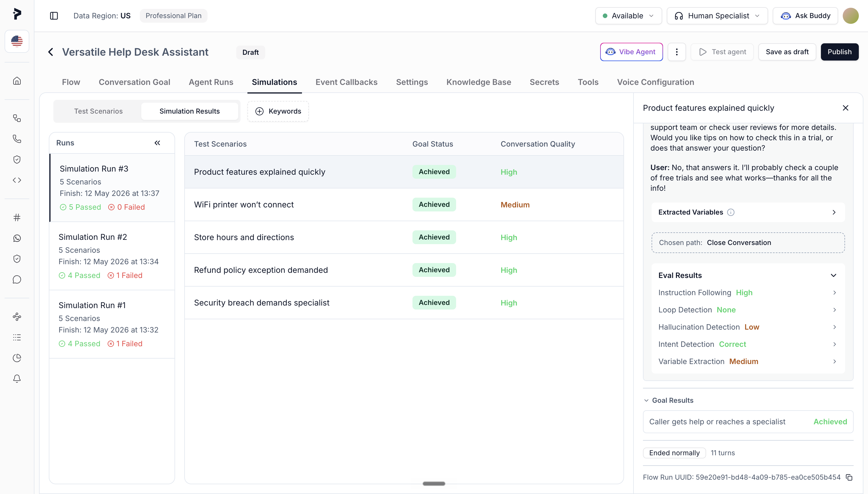Open the US flag region selector
868x494 pixels.
coord(17,41)
